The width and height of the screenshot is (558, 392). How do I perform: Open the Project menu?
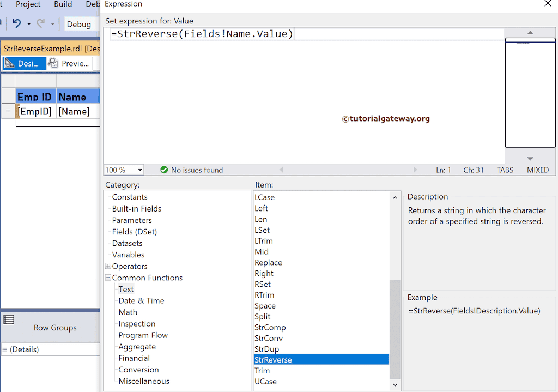[x=28, y=4]
